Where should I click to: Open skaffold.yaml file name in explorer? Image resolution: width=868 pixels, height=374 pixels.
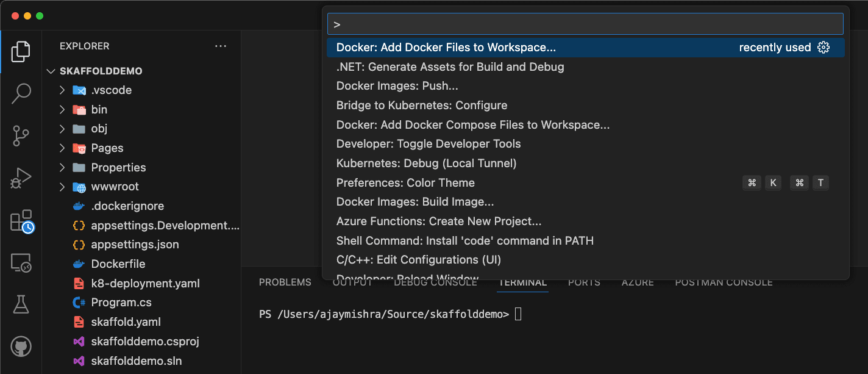[x=126, y=322]
